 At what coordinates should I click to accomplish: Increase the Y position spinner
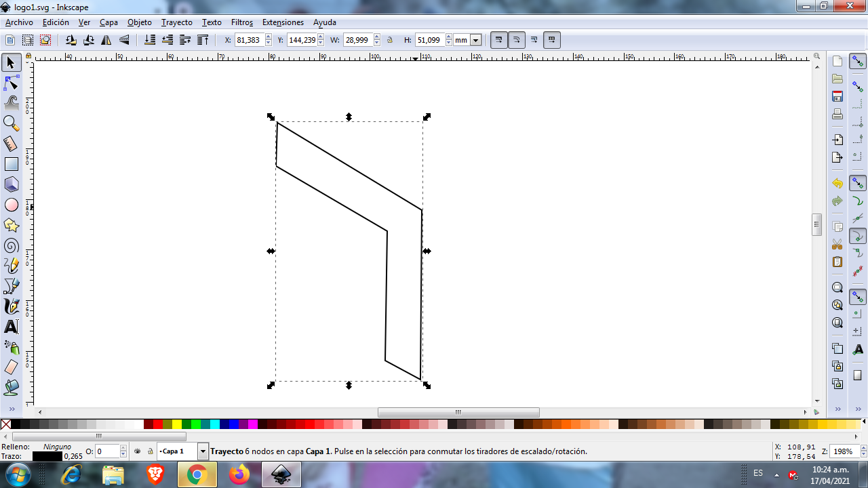pos(321,37)
